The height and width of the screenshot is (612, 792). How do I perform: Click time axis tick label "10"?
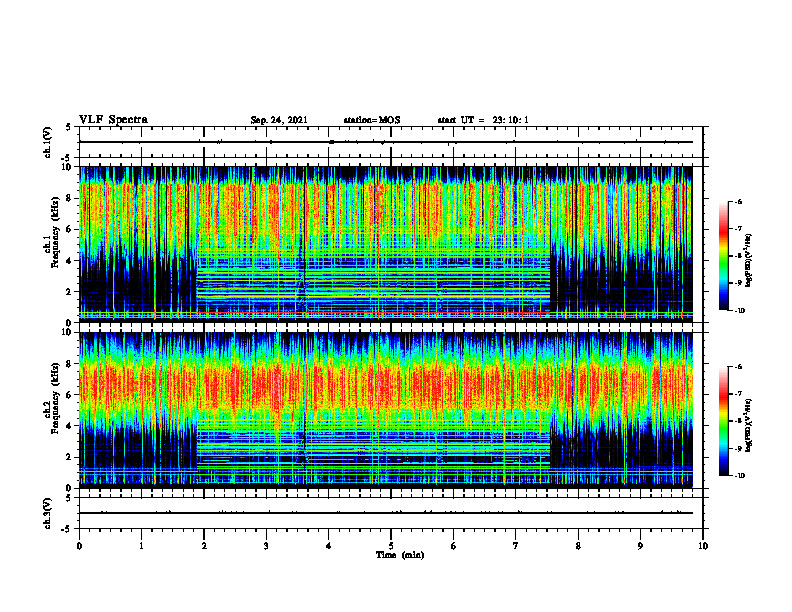[703, 546]
